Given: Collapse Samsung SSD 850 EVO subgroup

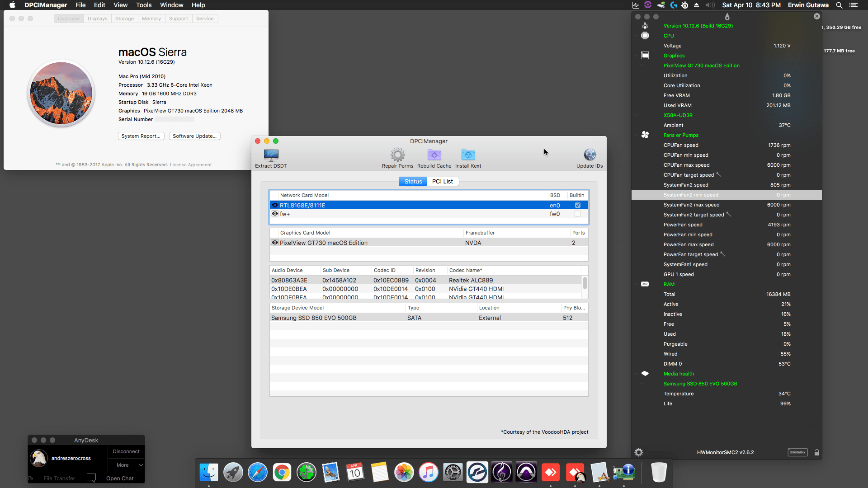Looking at the screenshot, I should (x=642, y=384).
